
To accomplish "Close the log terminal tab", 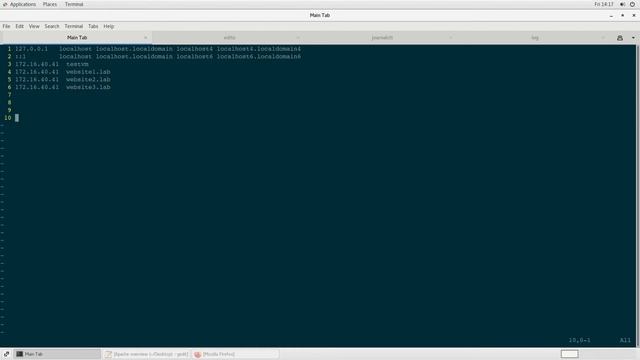I will [x=603, y=38].
